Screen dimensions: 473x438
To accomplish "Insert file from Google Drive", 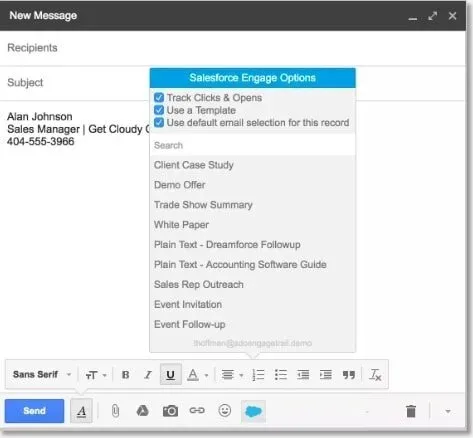I will [x=143, y=411].
